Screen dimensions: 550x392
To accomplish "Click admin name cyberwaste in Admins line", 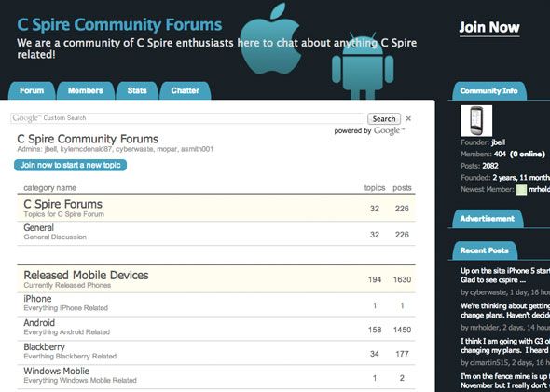I will (134, 149).
